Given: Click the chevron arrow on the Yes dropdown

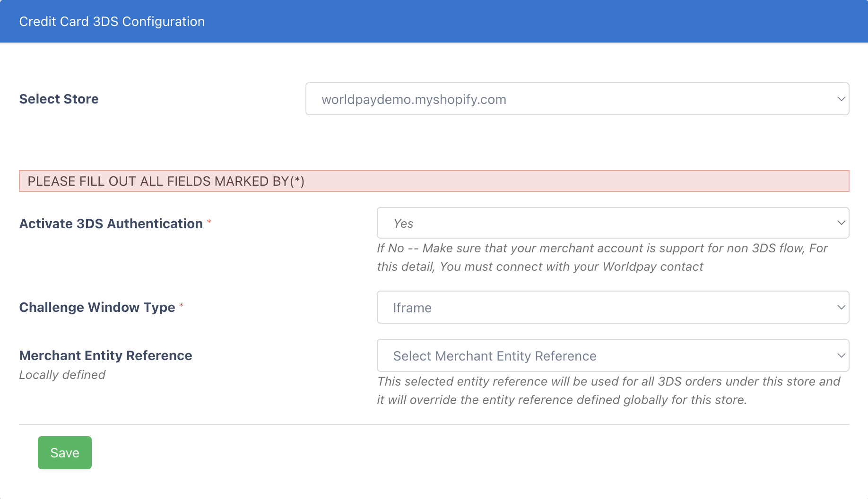Looking at the screenshot, I should (x=841, y=223).
